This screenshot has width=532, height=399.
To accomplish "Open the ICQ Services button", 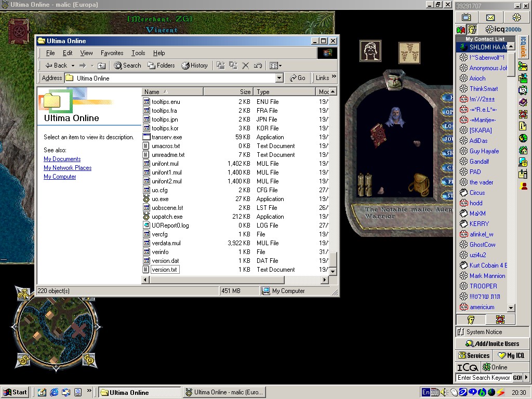I will click(x=474, y=355).
